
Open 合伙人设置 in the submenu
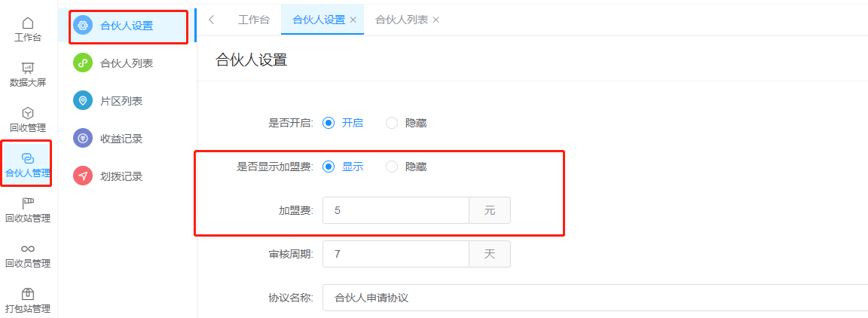point(127,25)
